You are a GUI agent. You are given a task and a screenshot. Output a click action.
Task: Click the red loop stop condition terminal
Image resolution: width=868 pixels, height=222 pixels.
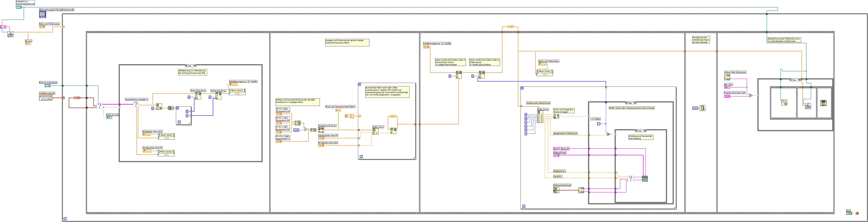pyautogui.click(x=858, y=213)
